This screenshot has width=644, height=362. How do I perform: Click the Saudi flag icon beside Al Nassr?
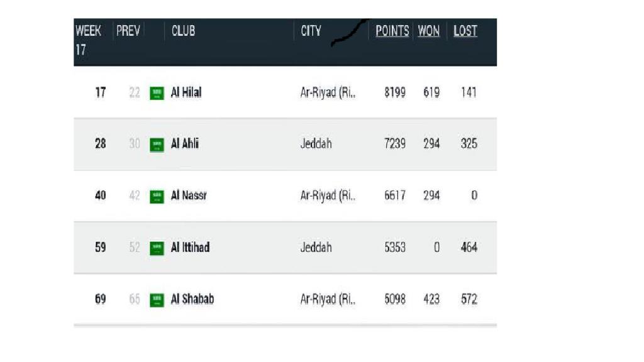coord(157,197)
